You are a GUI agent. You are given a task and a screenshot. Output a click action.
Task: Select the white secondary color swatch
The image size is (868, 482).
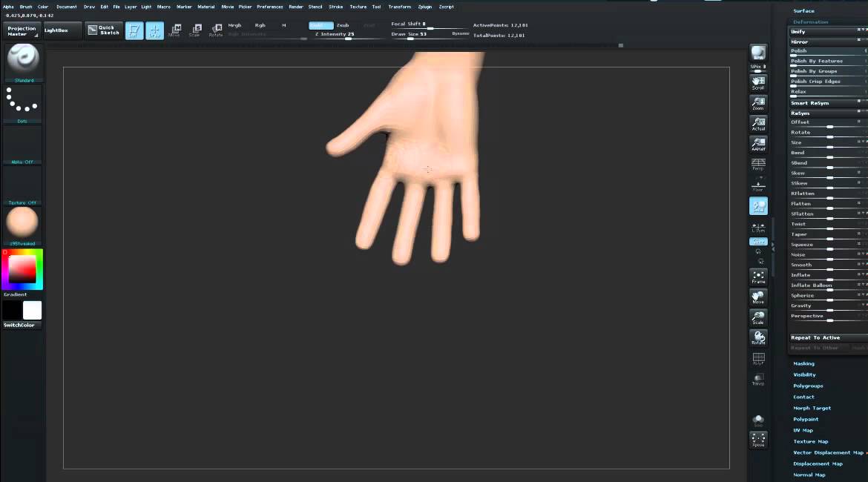pyautogui.click(x=32, y=311)
